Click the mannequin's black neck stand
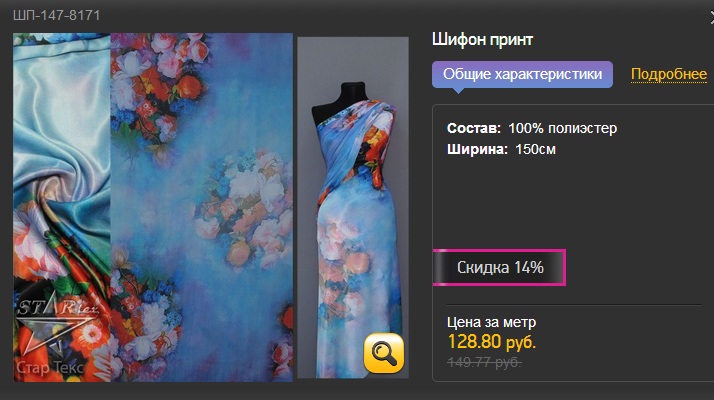Image resolution: width=714 pixels, height=400 pixels. tap(353, 92)
